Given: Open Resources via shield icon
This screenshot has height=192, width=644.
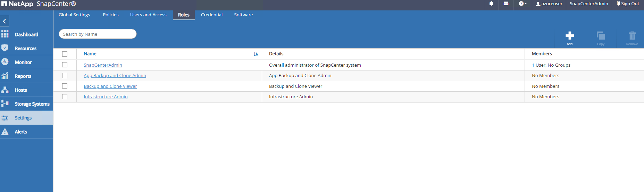Looking at the screenshot, I should coord(5,48).
